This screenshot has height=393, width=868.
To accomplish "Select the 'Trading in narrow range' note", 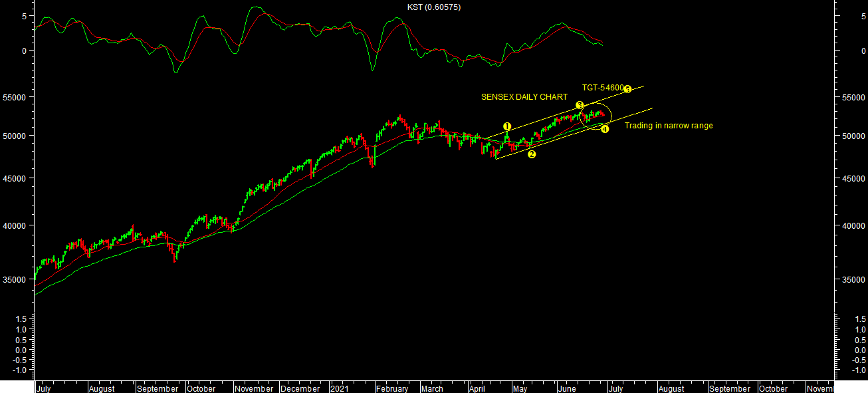I will pyautogui.click(x=668, y=126).
